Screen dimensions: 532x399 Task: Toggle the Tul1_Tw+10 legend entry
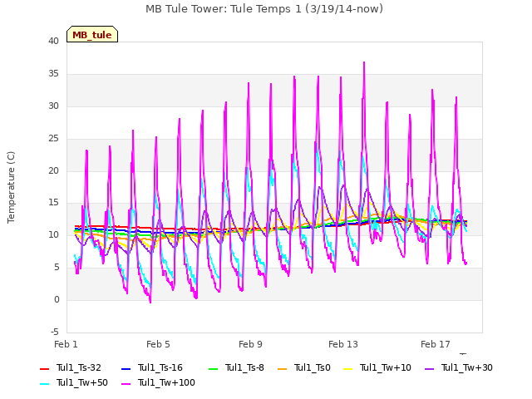(377, 367)
